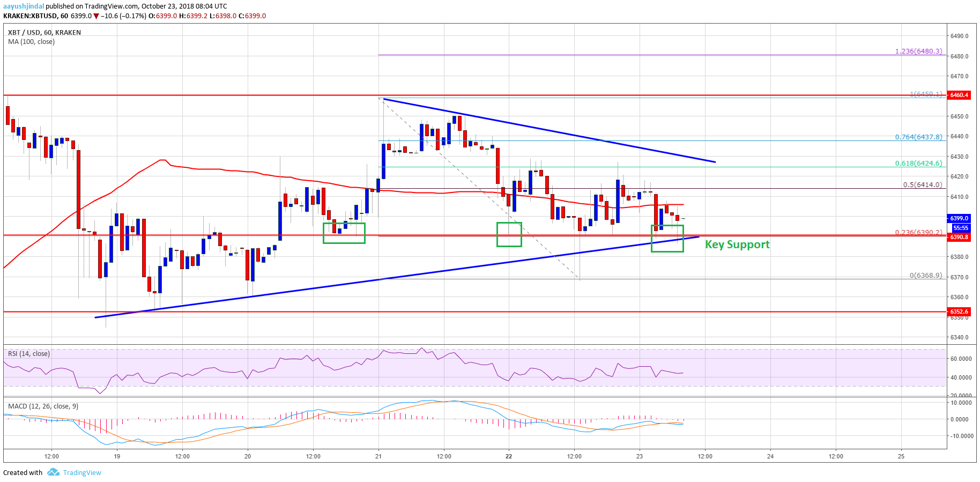
Task: Click the 25 date label on time axis
Action: coord(901,456)
